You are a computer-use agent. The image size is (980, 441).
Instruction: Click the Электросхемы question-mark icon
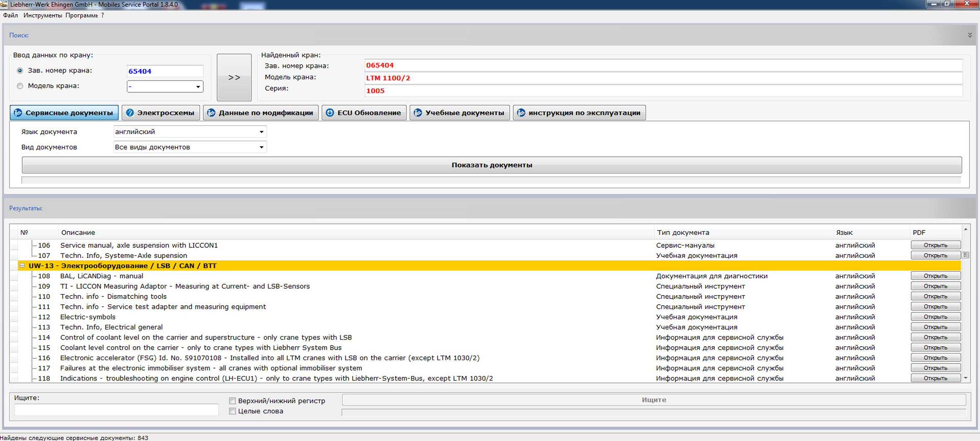[x=130, y=113]
